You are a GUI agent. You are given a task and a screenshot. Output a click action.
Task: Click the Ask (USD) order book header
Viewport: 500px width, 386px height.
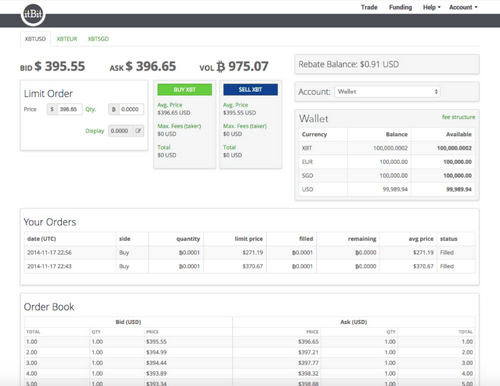[x=354, y=322]
